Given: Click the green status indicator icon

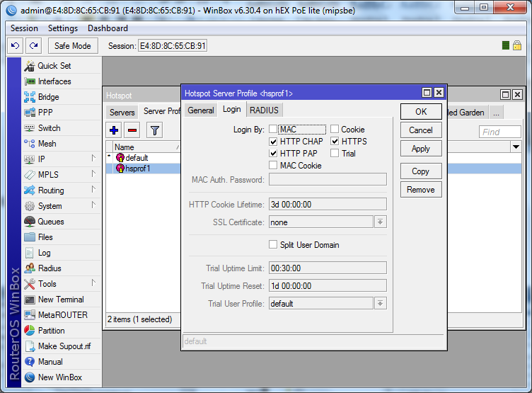Looking at the screenshot, I should (x=506, y=45).
